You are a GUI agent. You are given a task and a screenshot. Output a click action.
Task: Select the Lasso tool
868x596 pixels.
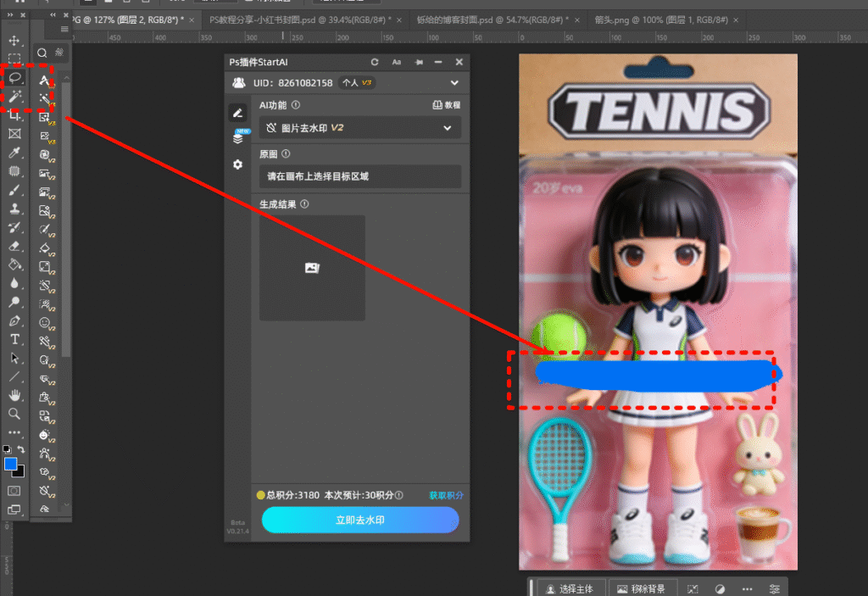14,78
